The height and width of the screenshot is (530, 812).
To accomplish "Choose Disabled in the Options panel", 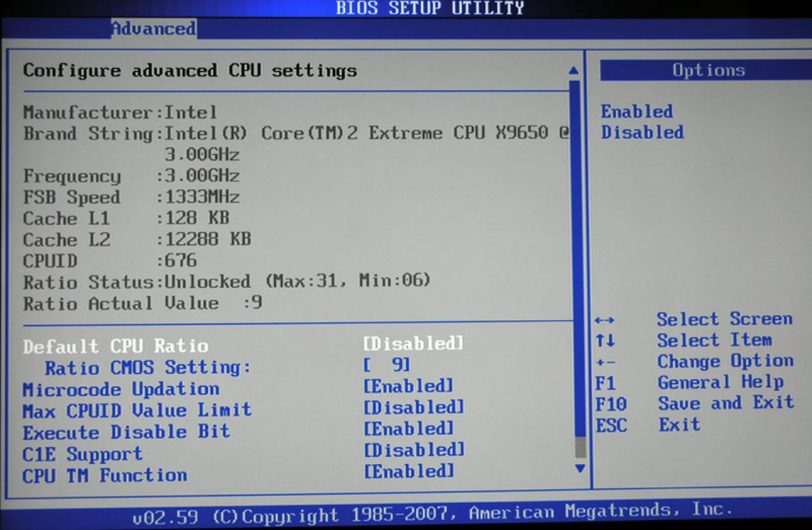I will click(x=643, y=132).
